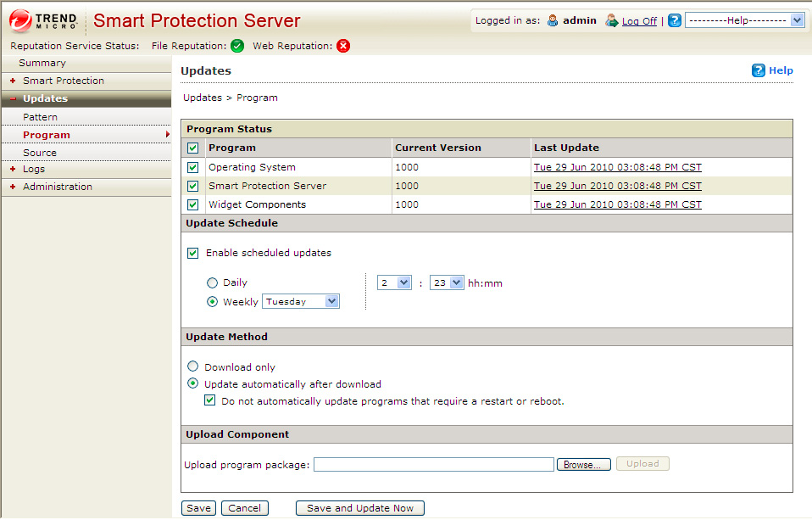Viewport: 812px width, 520px height.
Task: Open the Help dropdown in the header
Action: pos(744,20)
